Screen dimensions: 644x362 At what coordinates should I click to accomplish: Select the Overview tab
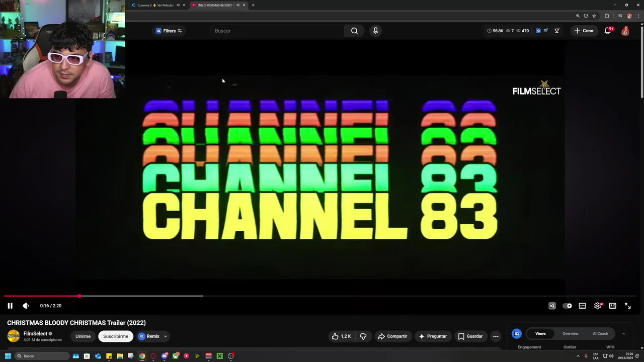(571, 333)
